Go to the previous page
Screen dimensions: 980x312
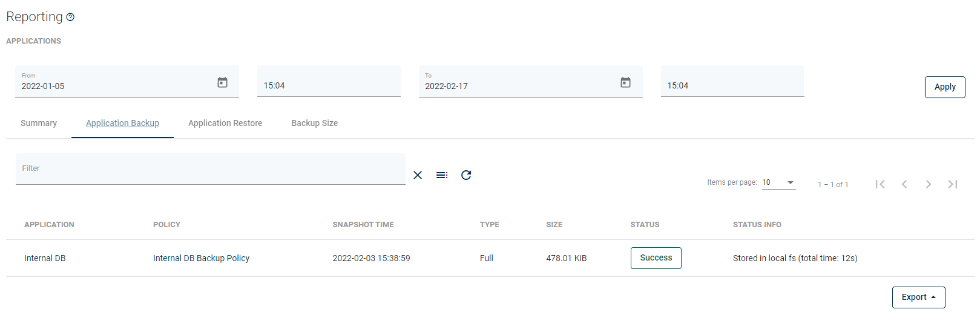904,184
